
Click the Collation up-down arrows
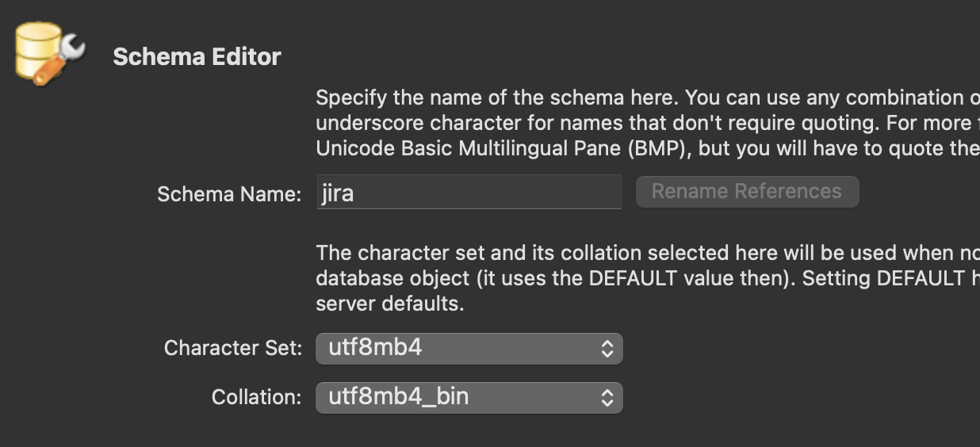607,398
